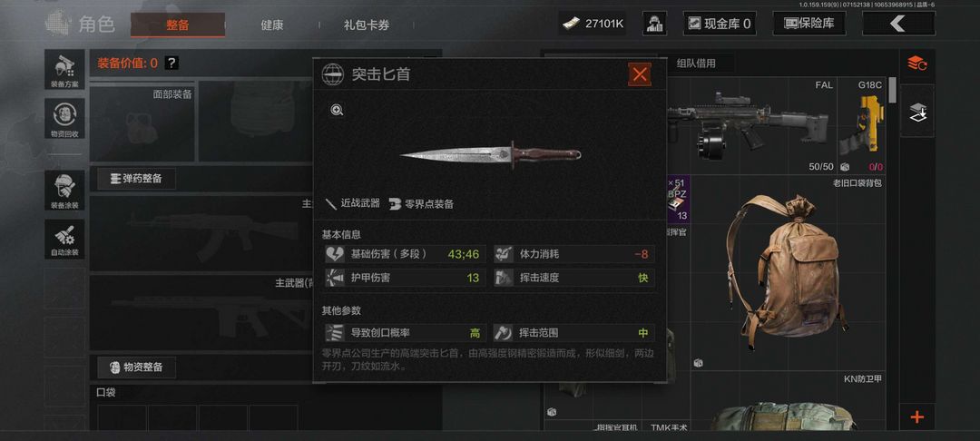Zoom in on the dagger with magnifier icon

coord(337,111)
